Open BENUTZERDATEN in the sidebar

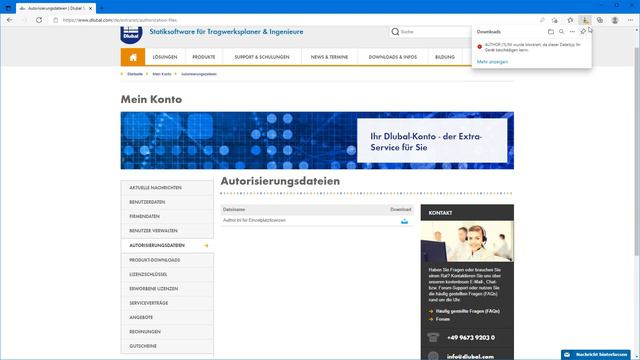(167, 202)
